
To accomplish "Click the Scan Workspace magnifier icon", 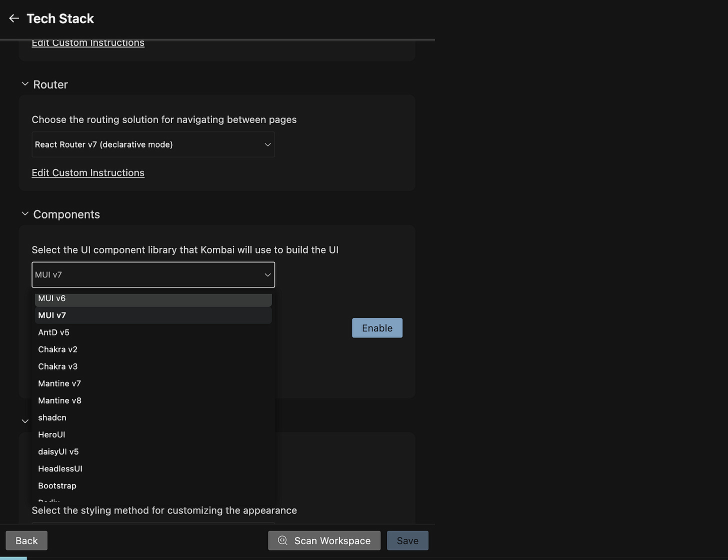I will tap(282, 540).
